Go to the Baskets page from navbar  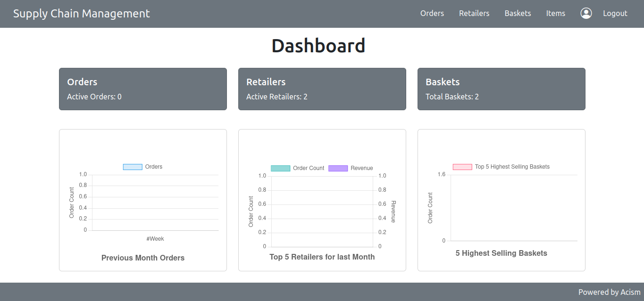pyautogui.click(x=518, y=13)
